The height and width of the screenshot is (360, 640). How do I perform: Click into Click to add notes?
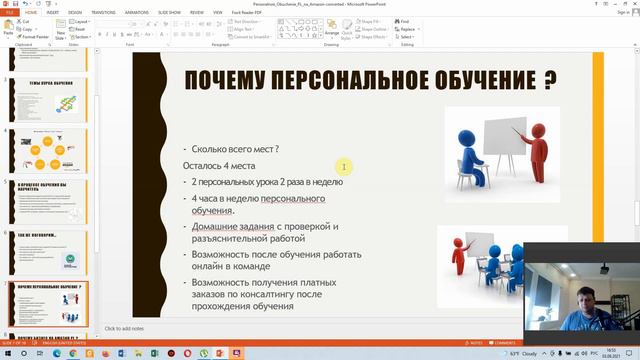(x=124, y=328)
